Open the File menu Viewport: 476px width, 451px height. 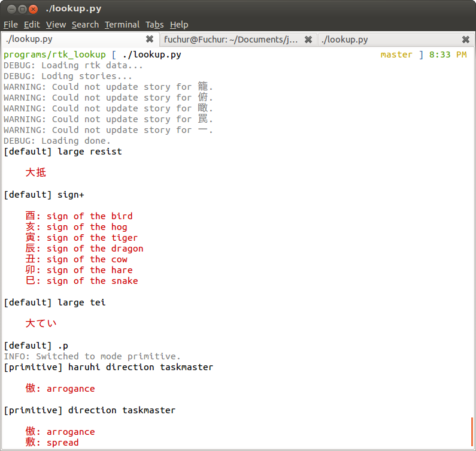[11, 25]
